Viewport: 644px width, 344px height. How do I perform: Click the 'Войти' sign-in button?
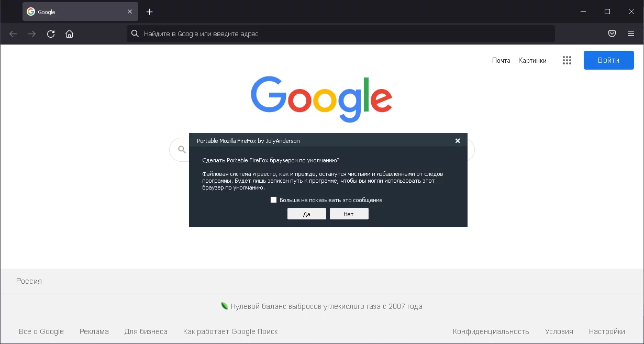tap(609, 60)
